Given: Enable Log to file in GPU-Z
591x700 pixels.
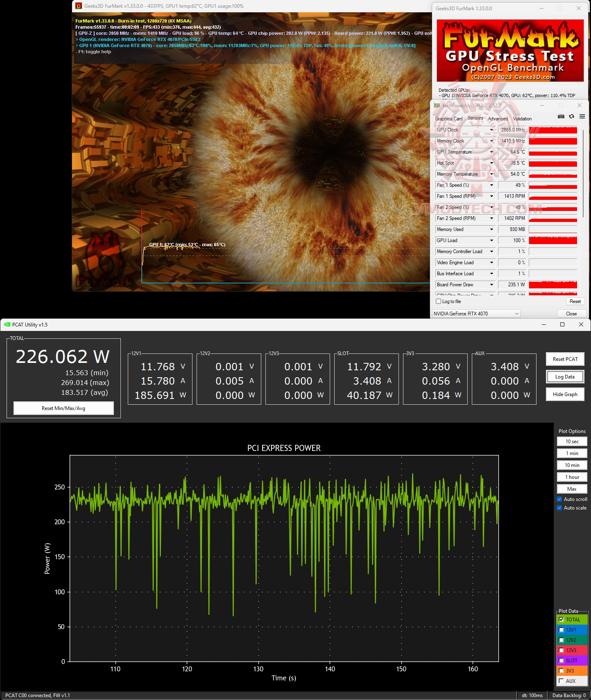Looking at the screenshot, I should [439, 301].
